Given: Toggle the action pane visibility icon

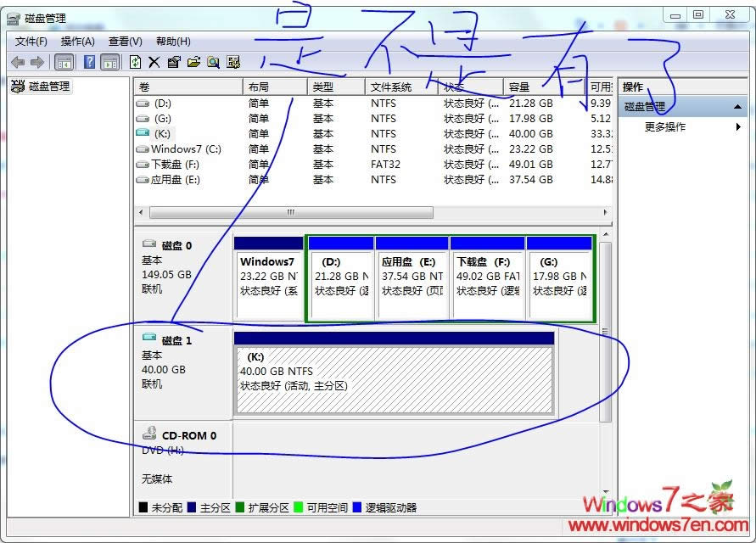Looking at the screenshot, I should [111, 61].
